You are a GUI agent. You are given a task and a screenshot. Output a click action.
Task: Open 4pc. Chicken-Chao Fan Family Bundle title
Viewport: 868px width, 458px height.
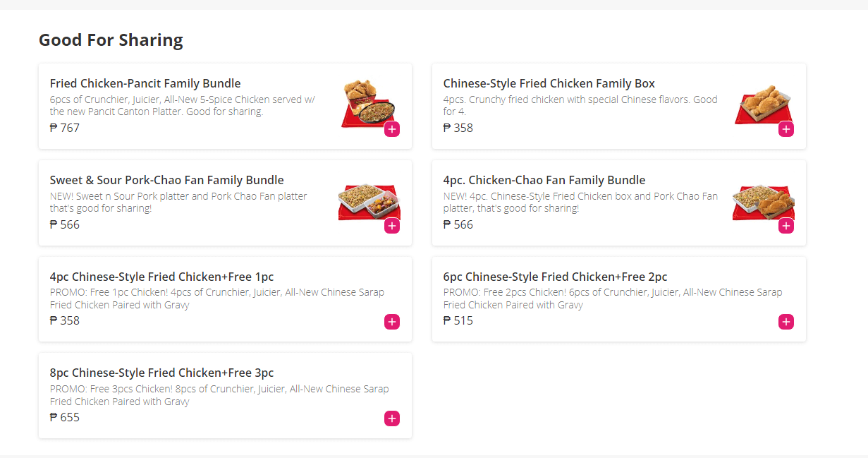(x=544, y=180)
